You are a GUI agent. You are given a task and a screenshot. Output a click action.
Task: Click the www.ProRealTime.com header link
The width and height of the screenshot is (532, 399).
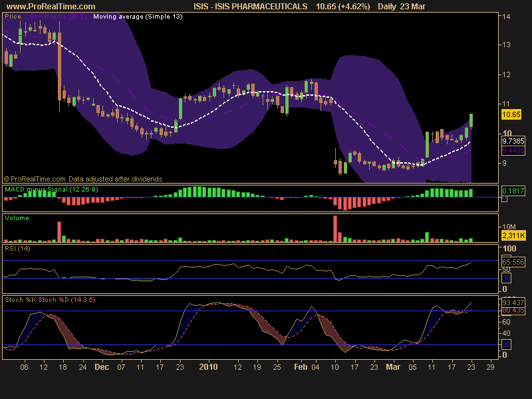point(51,7)
